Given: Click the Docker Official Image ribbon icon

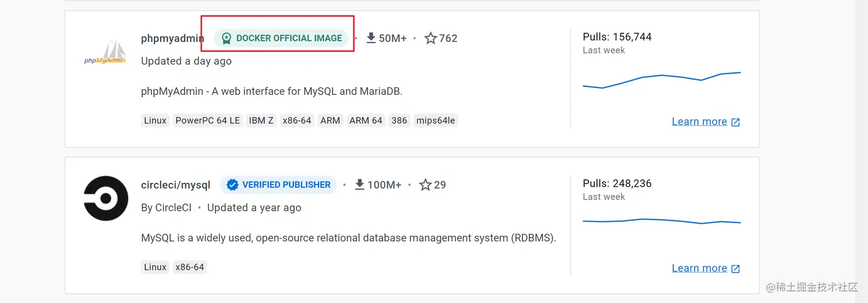Looking at the screenshot, I should (226, 39).
